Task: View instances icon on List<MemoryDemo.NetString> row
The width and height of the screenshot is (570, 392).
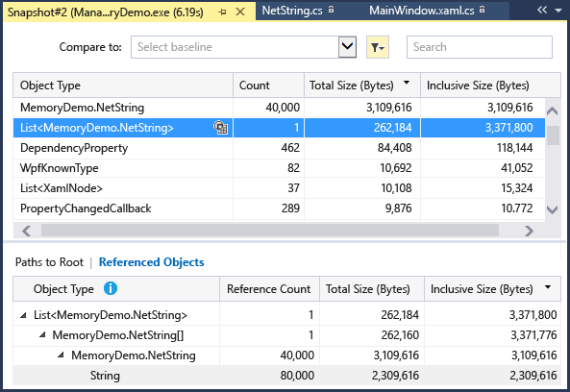Action: point(220,128)
